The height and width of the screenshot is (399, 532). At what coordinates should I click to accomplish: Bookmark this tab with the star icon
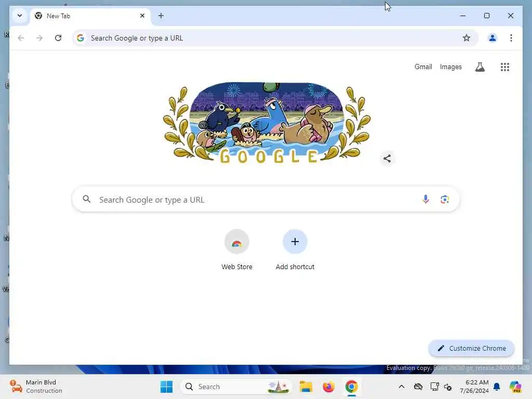click(467, 38)
